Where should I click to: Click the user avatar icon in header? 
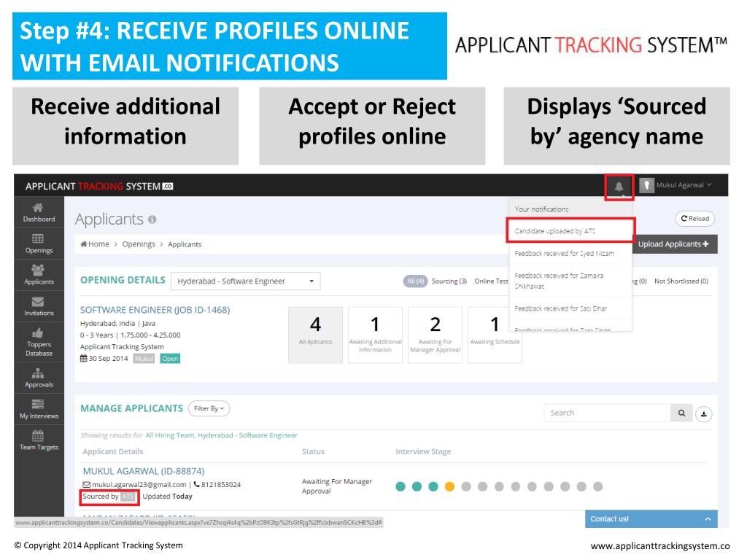646,185
